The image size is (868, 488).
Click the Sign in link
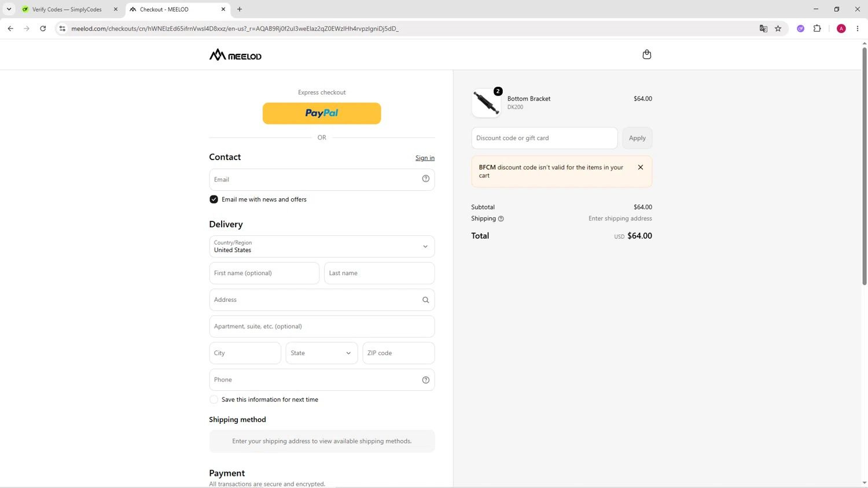tap(425, 158)
